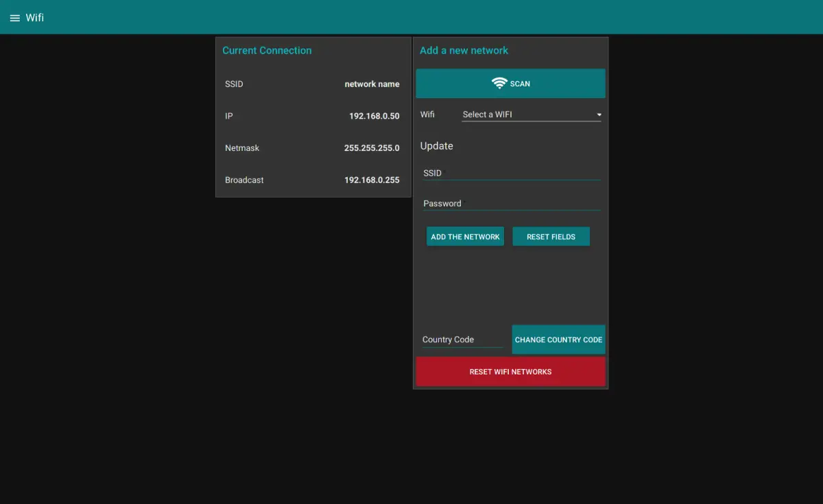Open the Select a WIFI combo box
The height and width of the screenshot is (504, 823).
click(x=525, y=115)
